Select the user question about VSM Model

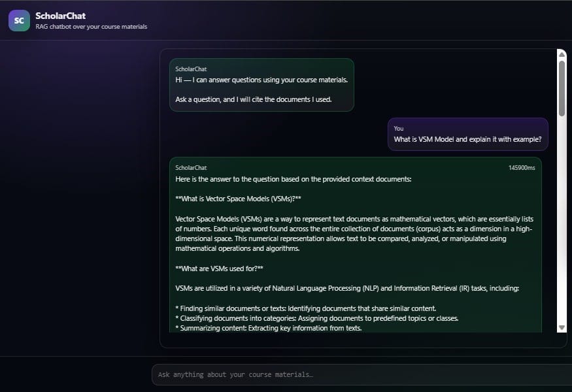(x=467, y=139)
